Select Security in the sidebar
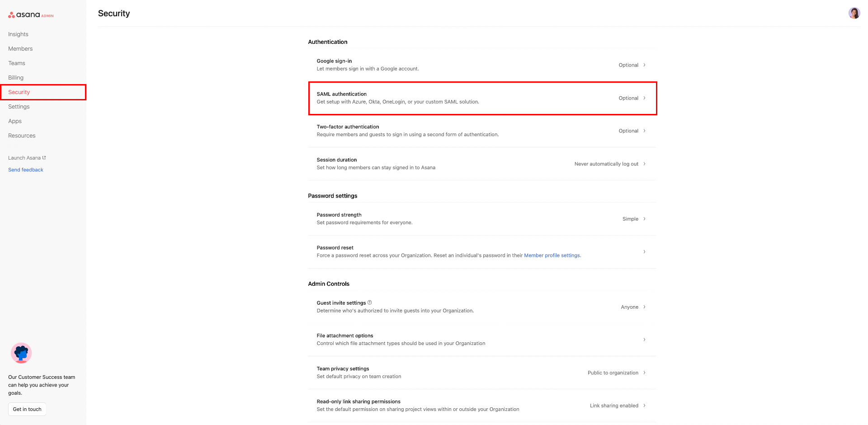The height and width of the screenshot is (425, 868). tap(19, 92)
